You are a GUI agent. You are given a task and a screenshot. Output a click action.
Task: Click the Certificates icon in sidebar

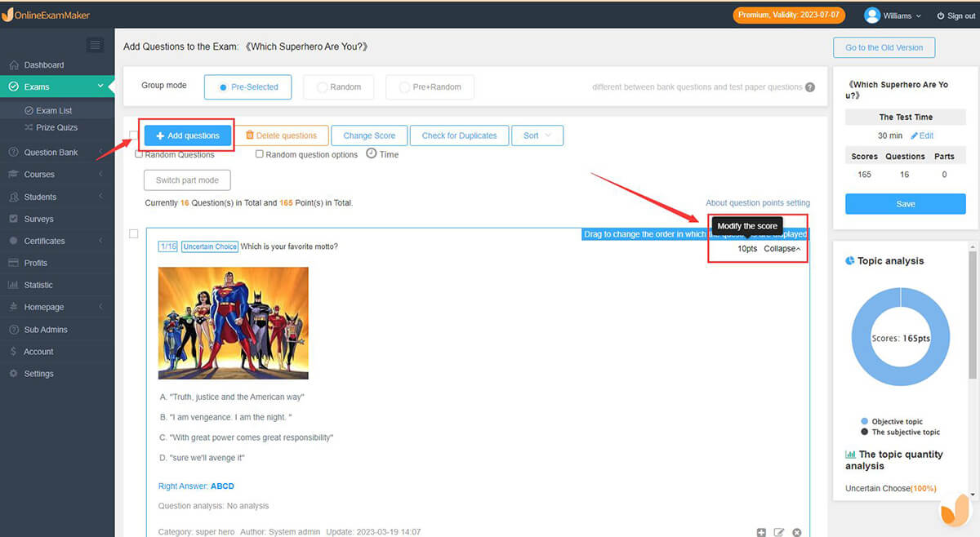tap(14, 241)
